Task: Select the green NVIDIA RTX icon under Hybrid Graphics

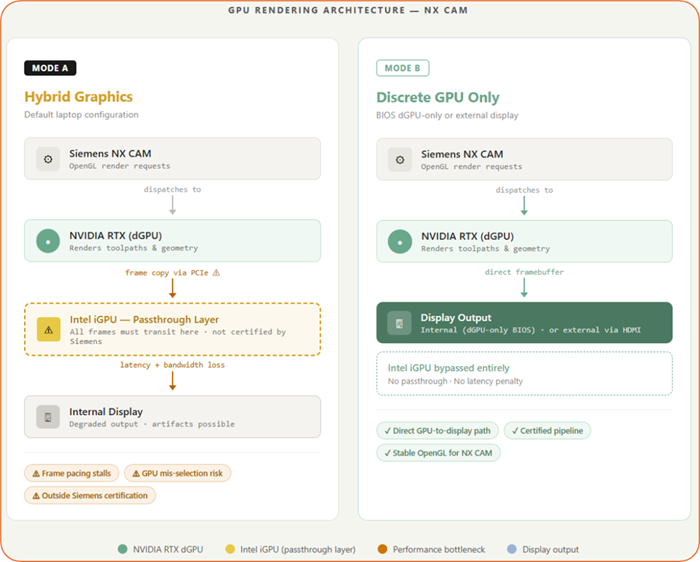Action: [x=47, y=241]
